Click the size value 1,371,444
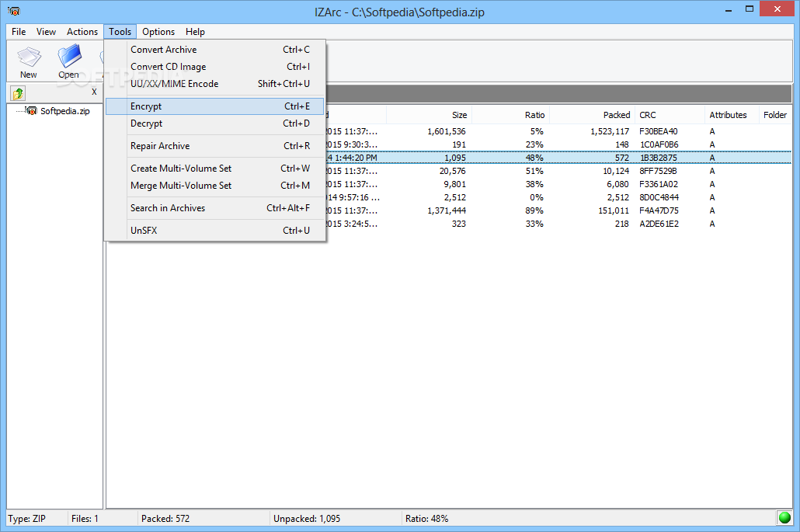The height and width of the screenshot is (532, 800). [x=447, y=210]
